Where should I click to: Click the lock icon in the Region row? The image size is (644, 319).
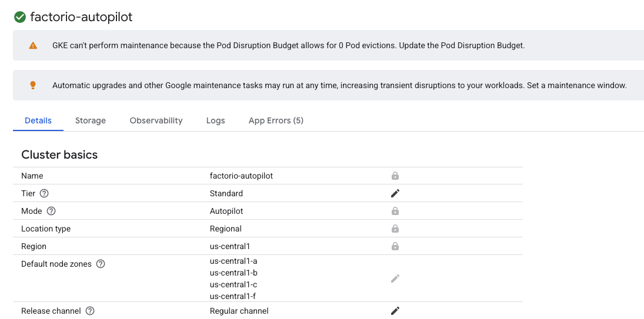tap(395, 246)
